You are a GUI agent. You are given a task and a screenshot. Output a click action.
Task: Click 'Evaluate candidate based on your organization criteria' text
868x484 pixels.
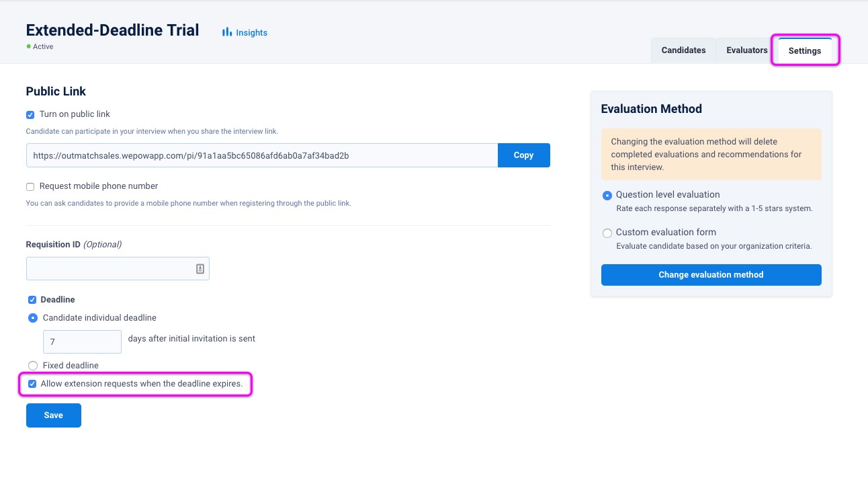[x=714, y=246]
